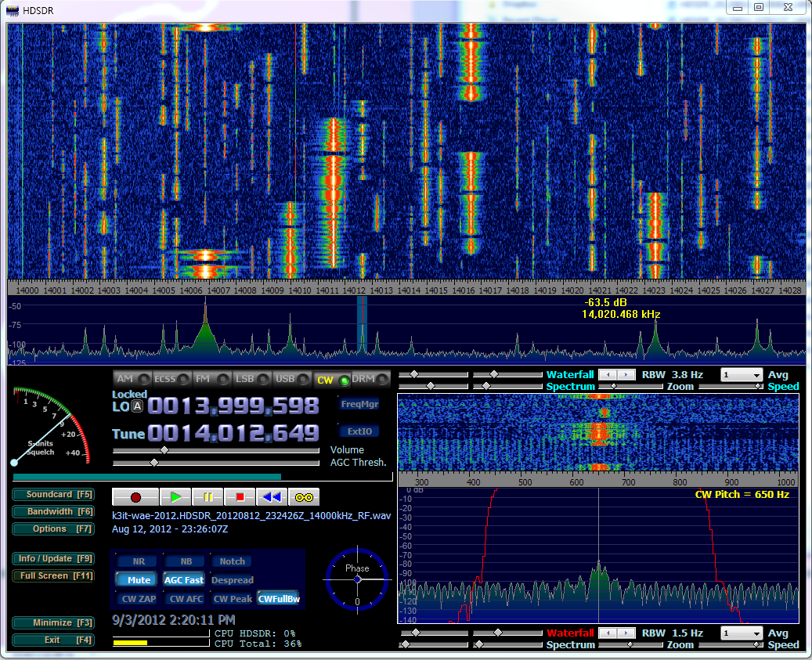812x660 pixels.
Task: Disable AGC Fast mode
Action: pyautogui.click(x=184, y=580)
